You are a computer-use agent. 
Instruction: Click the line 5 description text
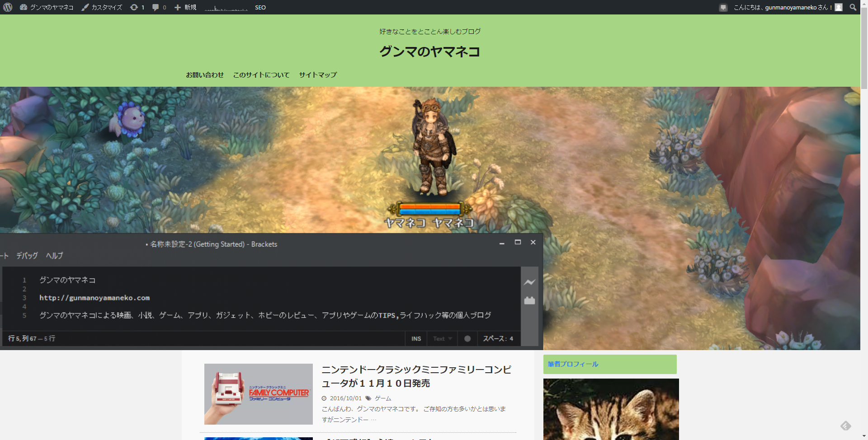click(x=265, y=315)
